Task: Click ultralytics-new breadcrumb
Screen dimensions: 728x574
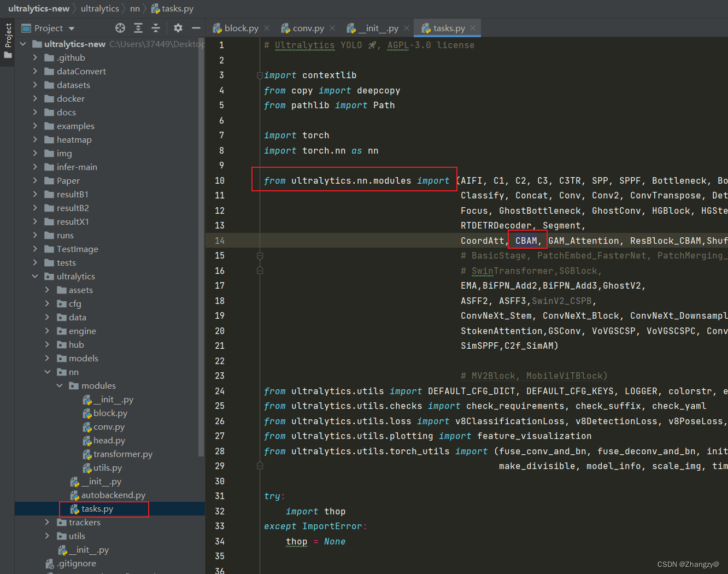Action: [x=38, y=8]
